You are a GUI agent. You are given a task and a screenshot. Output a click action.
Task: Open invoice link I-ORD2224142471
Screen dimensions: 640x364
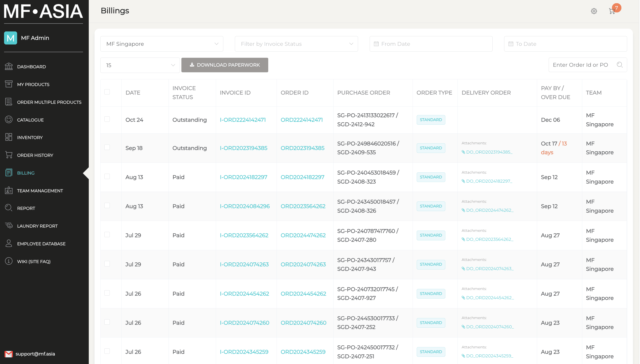[243, 120]
